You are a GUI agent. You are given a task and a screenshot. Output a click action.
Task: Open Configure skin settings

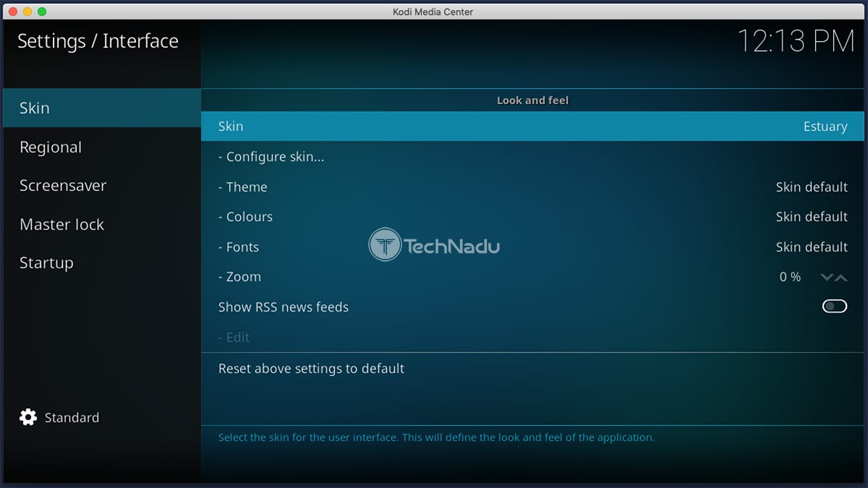coord(533,156)
